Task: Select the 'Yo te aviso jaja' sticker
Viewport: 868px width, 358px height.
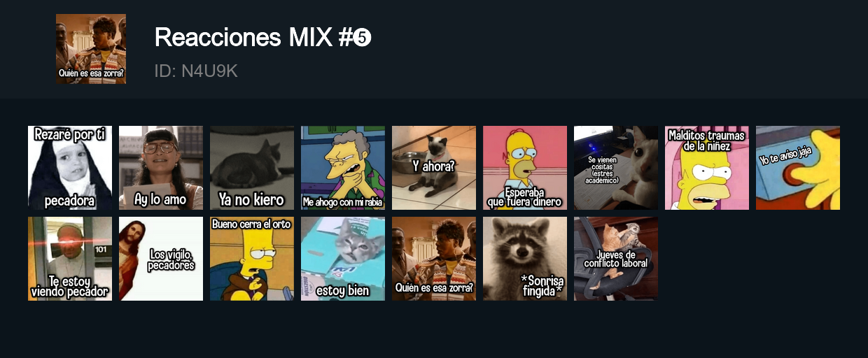Action: pyautogui.click(x=798, y=168)
